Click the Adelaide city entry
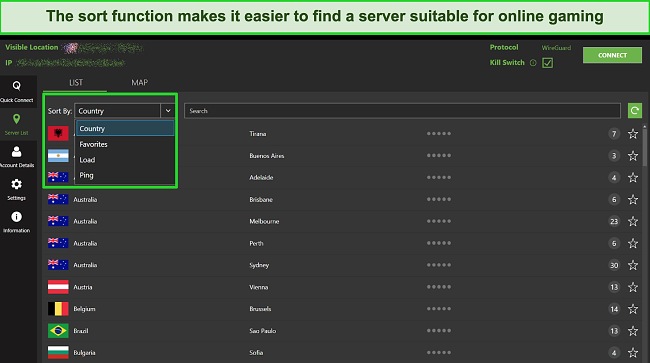 261,177
